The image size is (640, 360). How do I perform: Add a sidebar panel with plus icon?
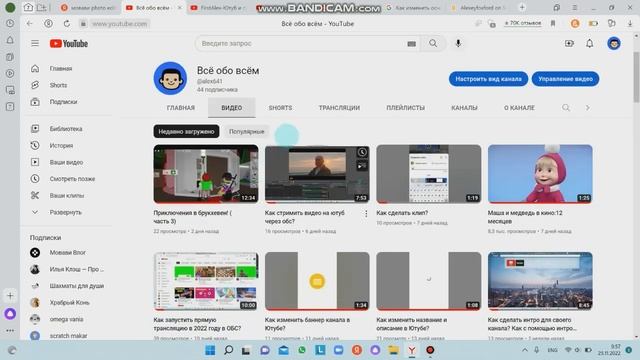click(x=10, y=296)
